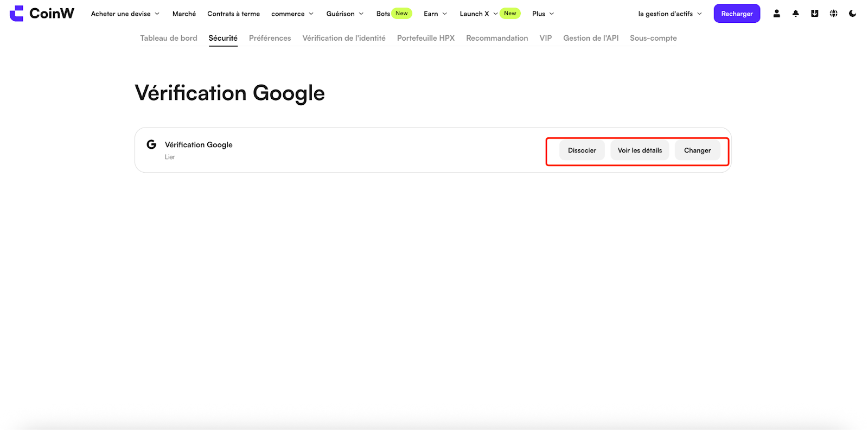Click the New badge beside Bots
868x430 pixels.
[x=401, y=14]
